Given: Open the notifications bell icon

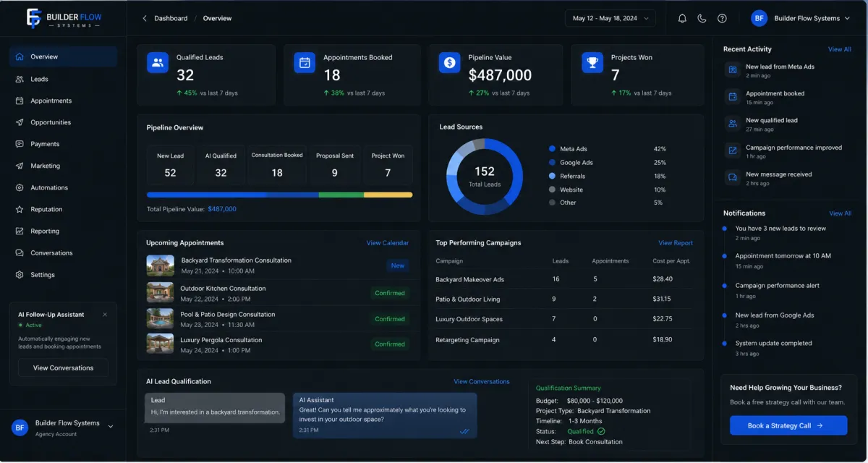Looking at the screenshot, I should click(682, 19).
